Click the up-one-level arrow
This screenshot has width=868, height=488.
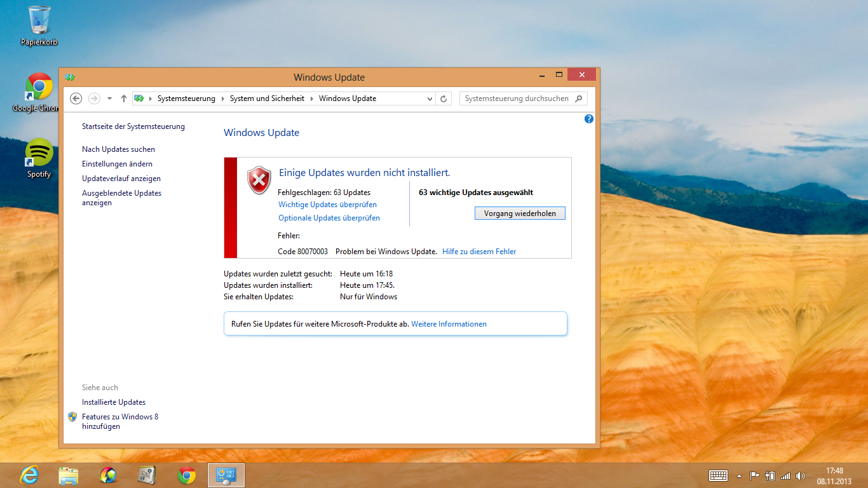point(123,98)
